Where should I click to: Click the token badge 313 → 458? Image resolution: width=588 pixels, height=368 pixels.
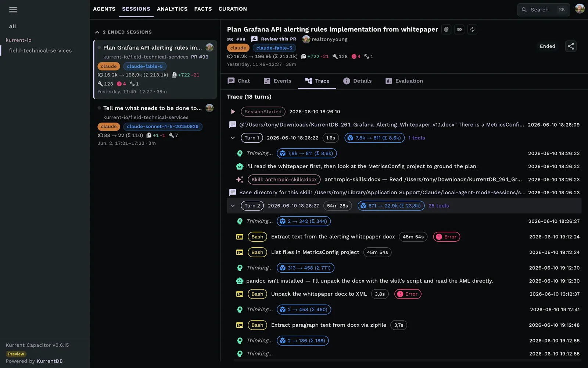pyautogui.click(x=305, y=268)
